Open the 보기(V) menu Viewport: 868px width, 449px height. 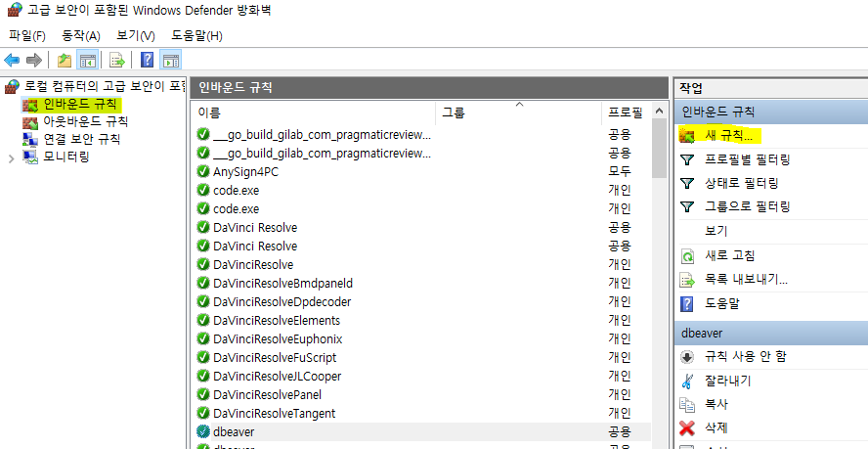[x=136, y=36]
